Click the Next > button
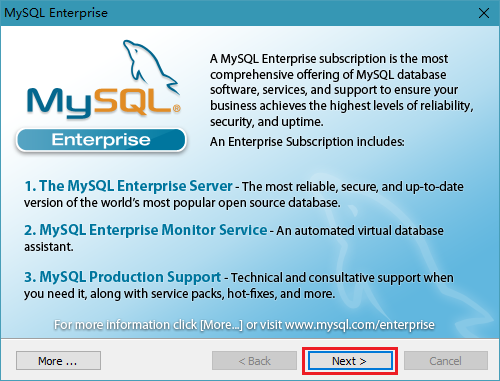500x381 pixels. point(350,361)
